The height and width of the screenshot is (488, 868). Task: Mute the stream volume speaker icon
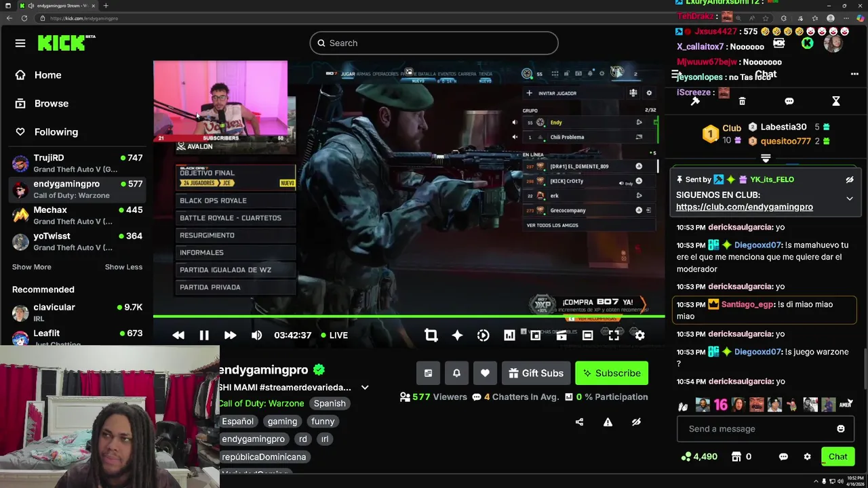pos(256,335)
